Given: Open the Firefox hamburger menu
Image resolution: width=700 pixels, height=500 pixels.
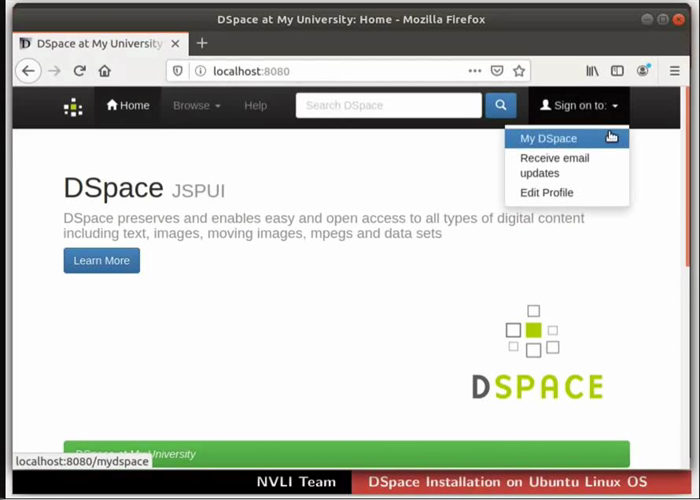Looking at the screenshot, I should click(x=675, y=71).
